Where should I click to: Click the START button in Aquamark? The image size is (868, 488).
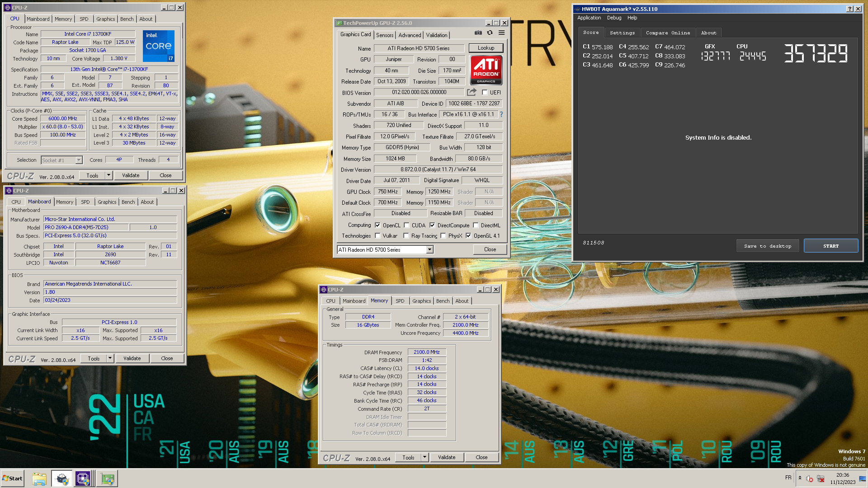tap(830, 246)
